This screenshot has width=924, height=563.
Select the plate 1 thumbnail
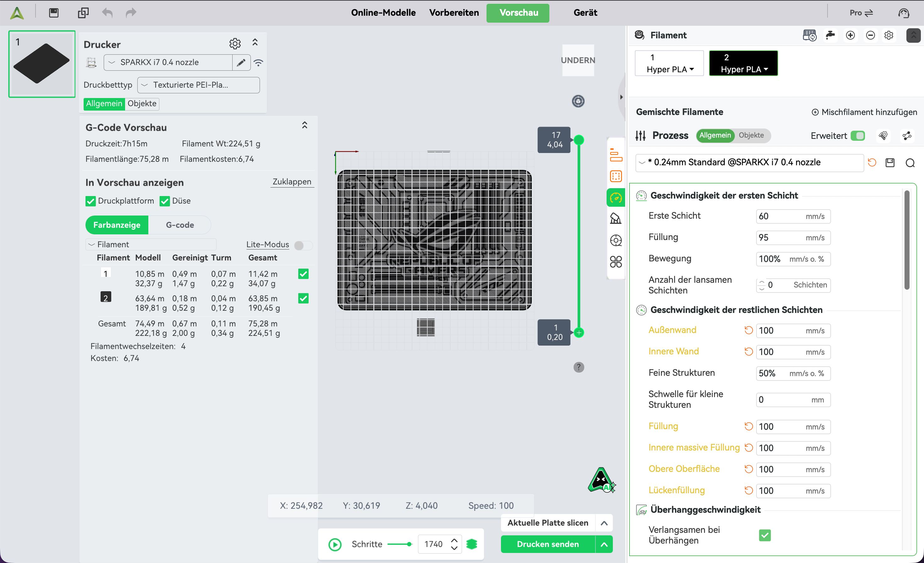click(x=41, y=64)
